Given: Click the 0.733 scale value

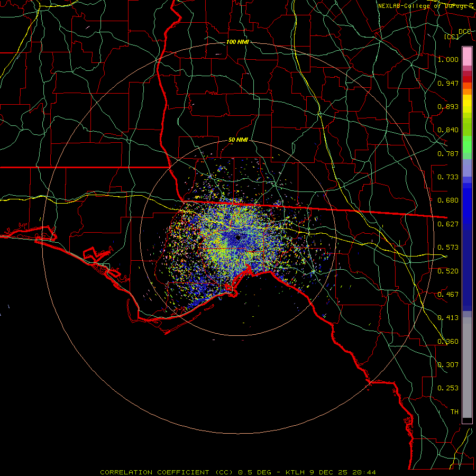Looking at the screenshot, I should 448,177.
